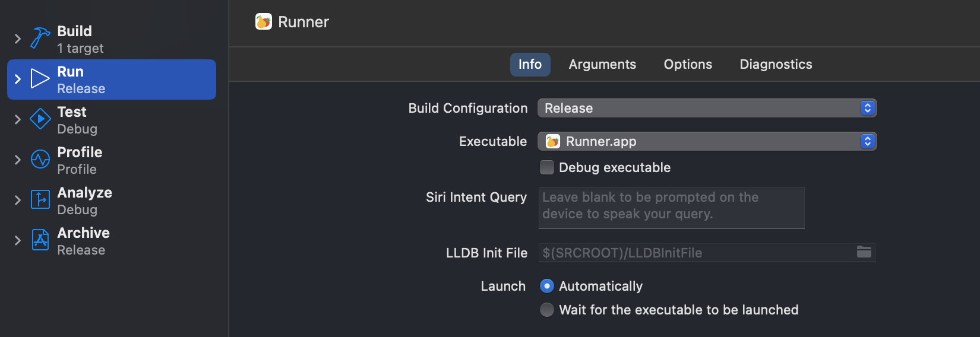Open the Executable Runner.app dropdown
Viewport: 980px width, 337px height.
pyautogui.click(x=707, y=141)
